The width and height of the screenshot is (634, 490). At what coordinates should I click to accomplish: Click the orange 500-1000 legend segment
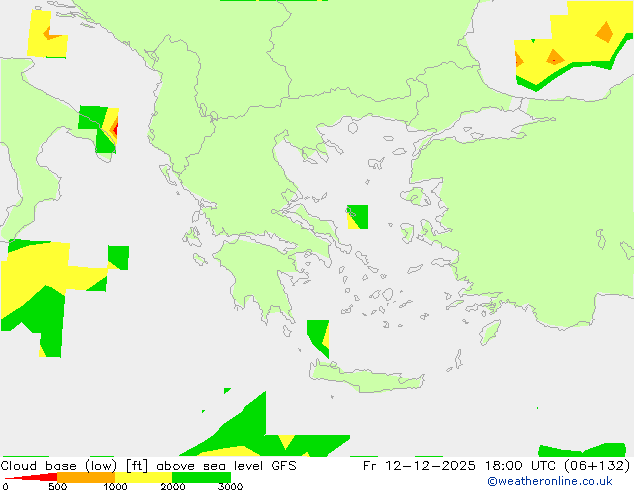(86, 477)
